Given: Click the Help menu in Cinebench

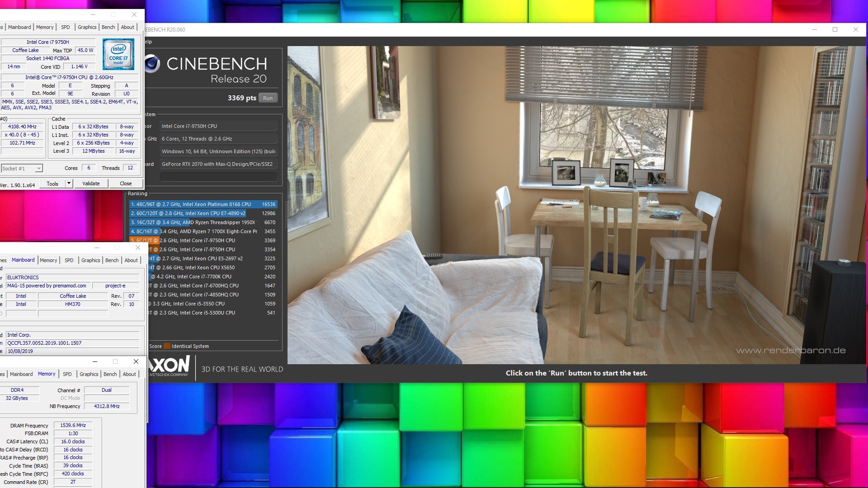Looking at the screenshot, I should [148, 42].
